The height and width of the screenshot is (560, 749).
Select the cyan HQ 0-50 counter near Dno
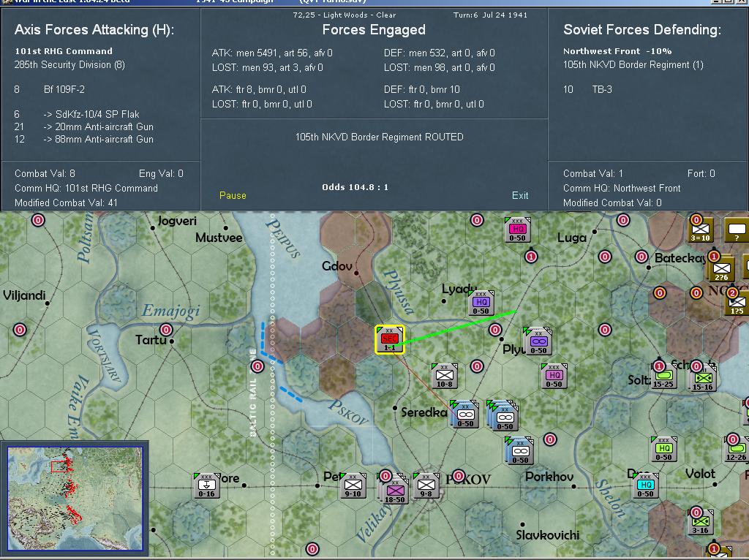click(x=645, y=485)
